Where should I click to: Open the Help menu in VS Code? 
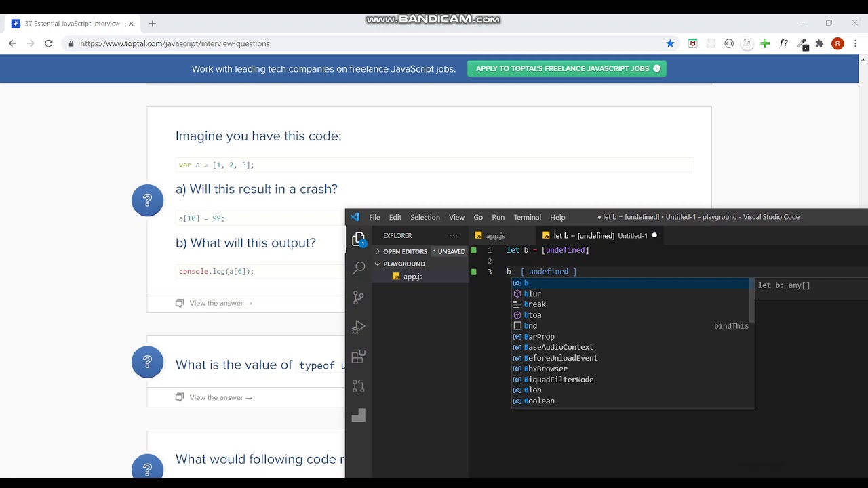point(557,217)
